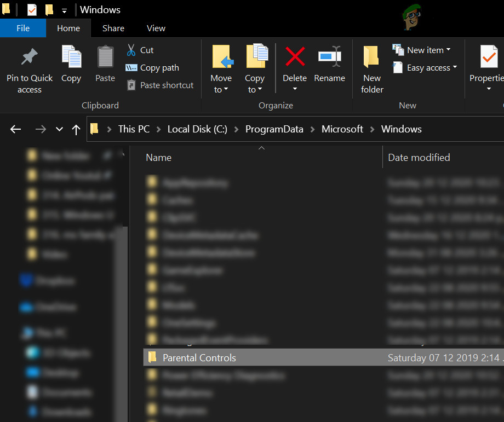The width and height of the screenshot is (504, 422).
Task: Navigate to Local Disk (C:) breadcrumb
Action: click(x=197, y=129)
